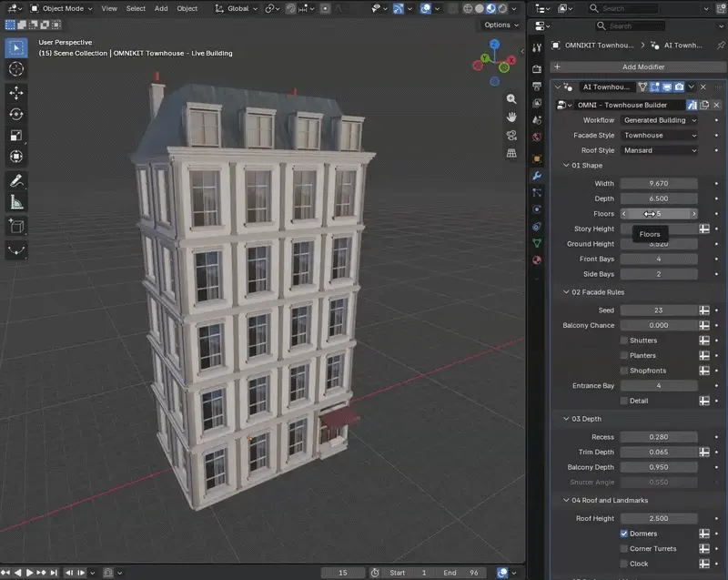Uncheck the Dormers checkbox
Viewport: 728px width, 580px height.
point(624,534)
